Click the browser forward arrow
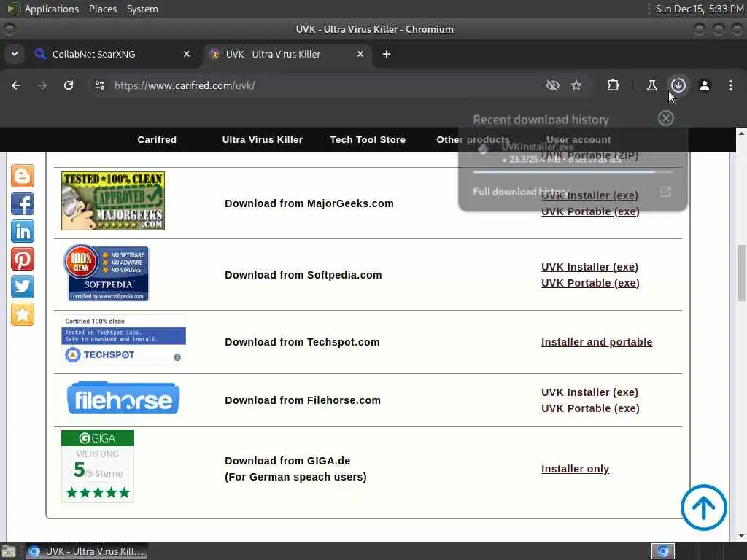 [42, 85]
